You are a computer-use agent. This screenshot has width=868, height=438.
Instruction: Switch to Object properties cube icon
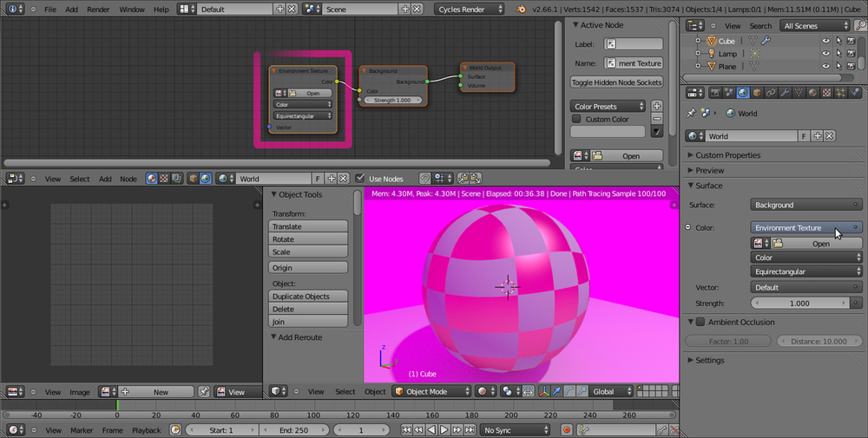(x=756, y=93)
